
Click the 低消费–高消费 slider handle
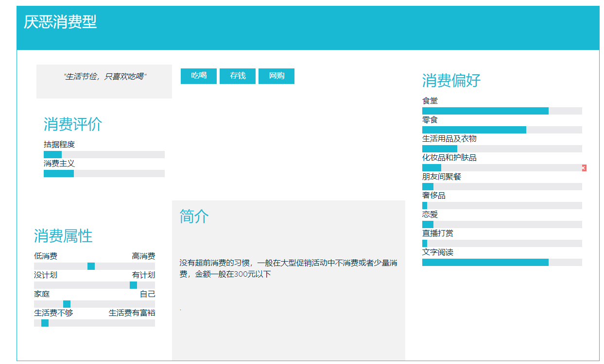pyautogui.click(x=91, y=266)
